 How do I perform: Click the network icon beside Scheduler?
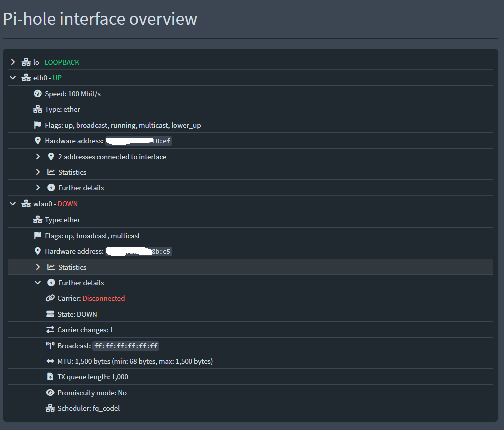[x=50, y=408]
